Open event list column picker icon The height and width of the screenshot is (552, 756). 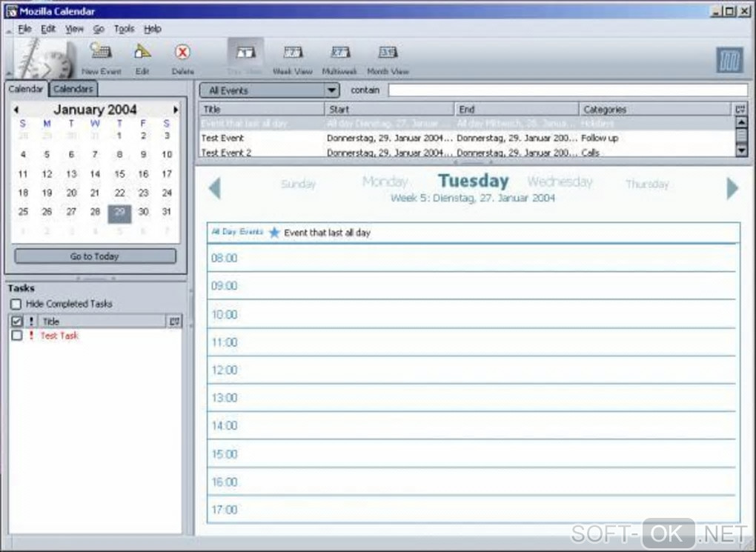pos(740,110)
